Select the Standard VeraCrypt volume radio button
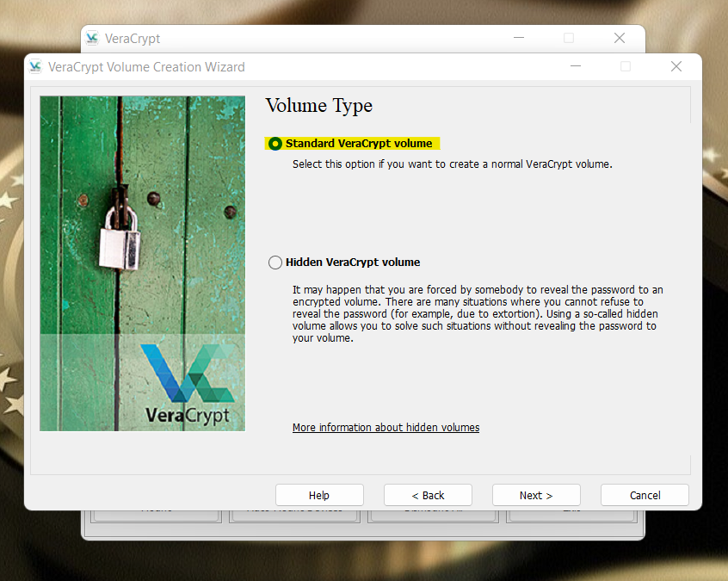728x581 pixels. tap(275, 144)
